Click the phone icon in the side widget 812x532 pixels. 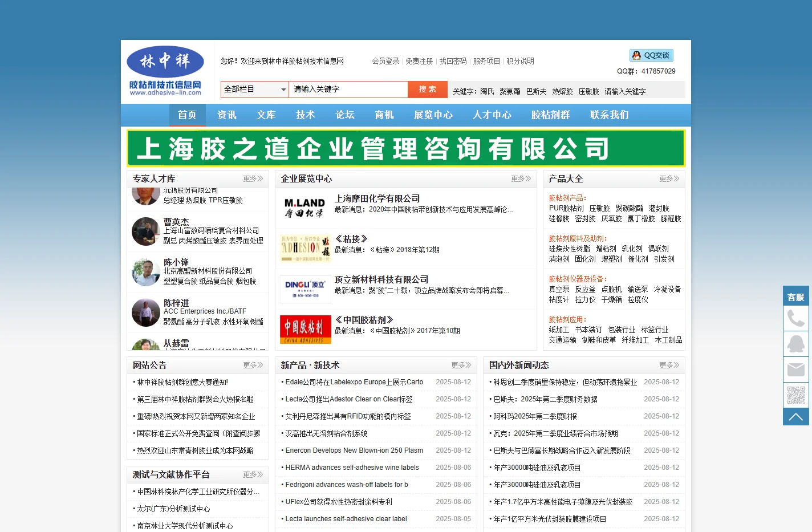(796, 318)
